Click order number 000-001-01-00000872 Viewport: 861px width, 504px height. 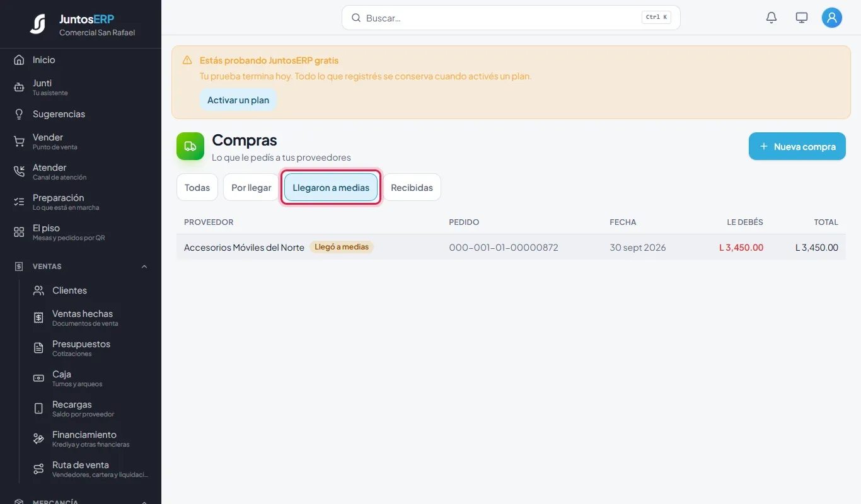pyautogui.click(x=504, y=248)
